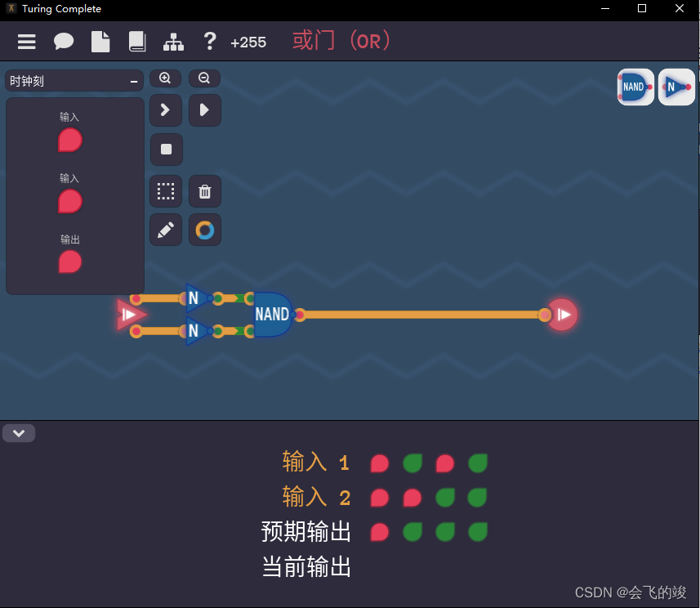The image size is (700, 608).
Task: Click the new document page icon
Action: tap(100, 42)
